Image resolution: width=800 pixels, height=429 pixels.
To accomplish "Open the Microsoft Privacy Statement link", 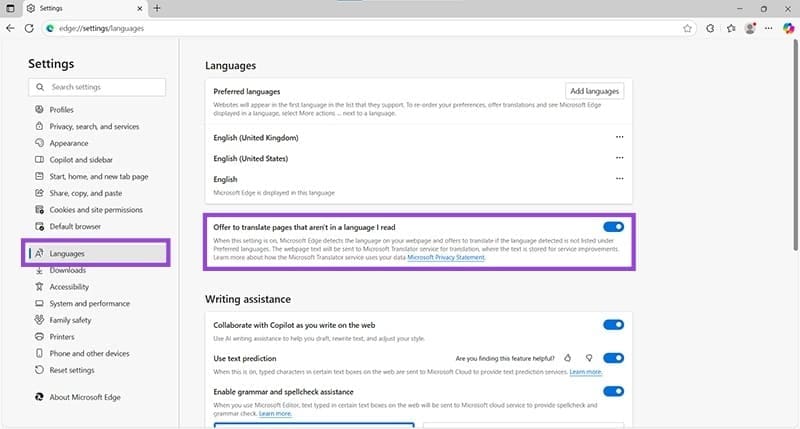I will point(445,258).
